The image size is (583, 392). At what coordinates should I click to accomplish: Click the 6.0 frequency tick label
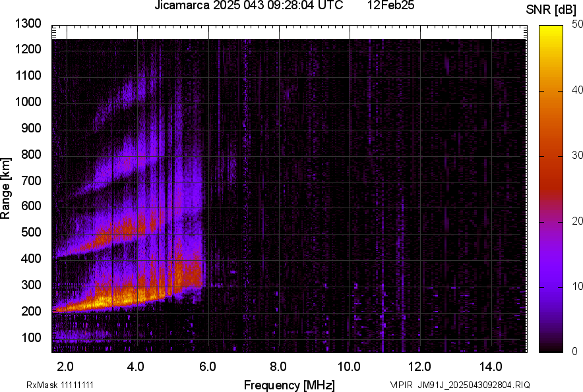tap(208, 366)
